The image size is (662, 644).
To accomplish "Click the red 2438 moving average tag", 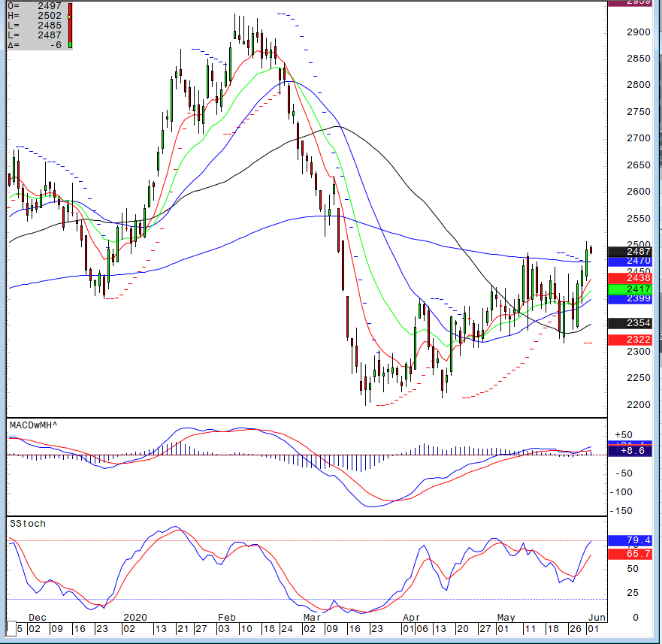I will pyautogui.click(x=630, y=278).
